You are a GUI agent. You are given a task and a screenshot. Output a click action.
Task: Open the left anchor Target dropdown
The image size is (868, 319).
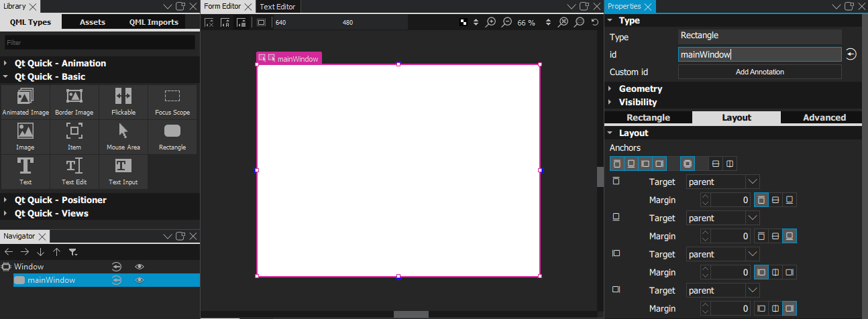tap(722, 254)
